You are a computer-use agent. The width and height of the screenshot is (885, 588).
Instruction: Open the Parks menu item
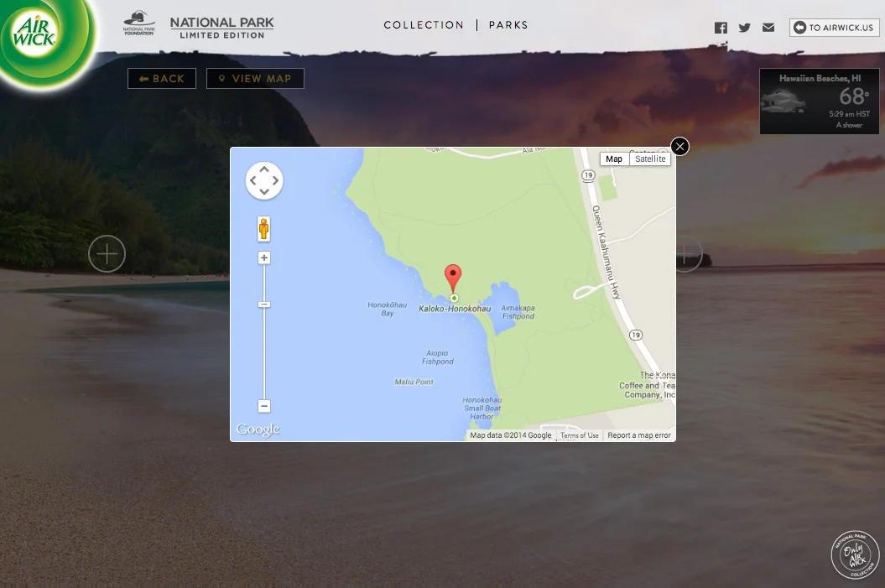coord(508,25)
